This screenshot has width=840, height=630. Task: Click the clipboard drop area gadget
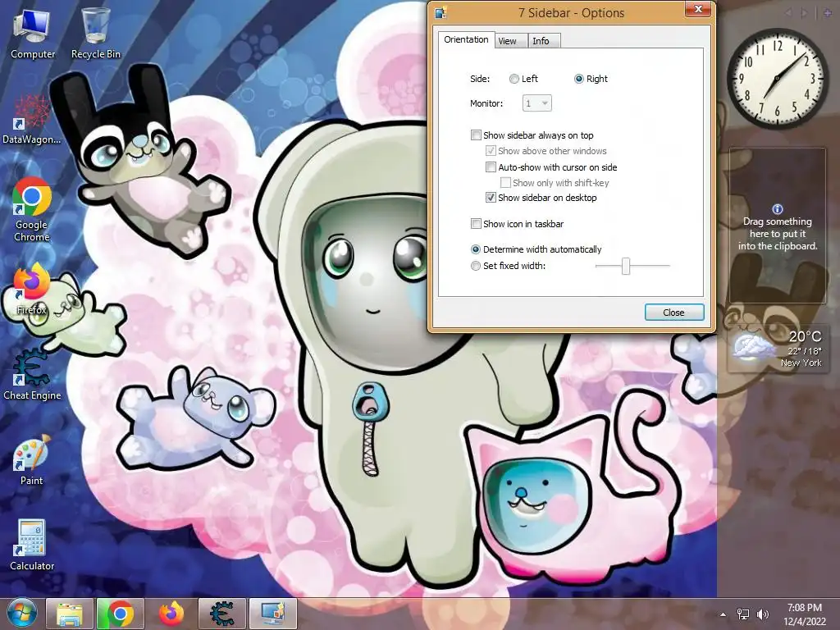(778, 225)
